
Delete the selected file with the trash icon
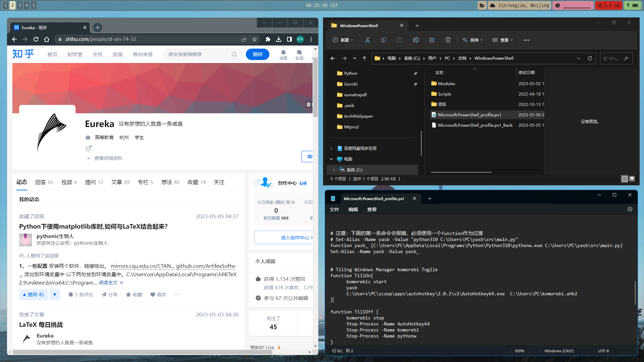tap(448, 40)
